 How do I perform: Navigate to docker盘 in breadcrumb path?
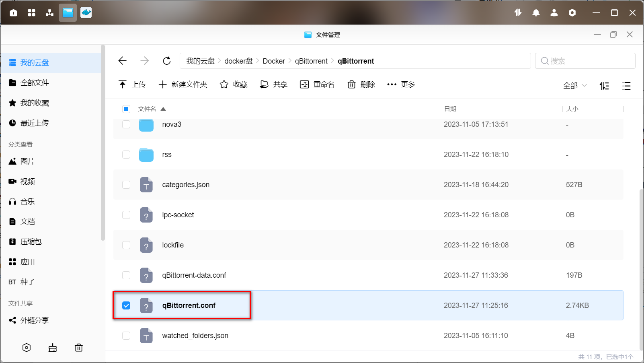[238, 61]
